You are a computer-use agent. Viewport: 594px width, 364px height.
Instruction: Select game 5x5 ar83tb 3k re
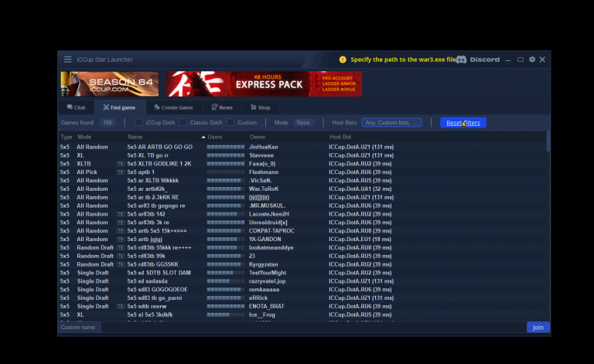point(302,222)
